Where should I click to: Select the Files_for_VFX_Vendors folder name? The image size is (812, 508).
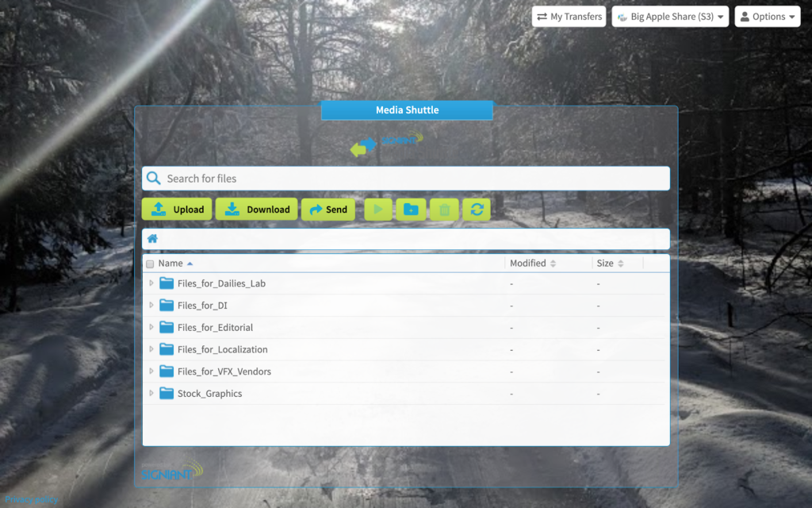(x=224, y=371)
